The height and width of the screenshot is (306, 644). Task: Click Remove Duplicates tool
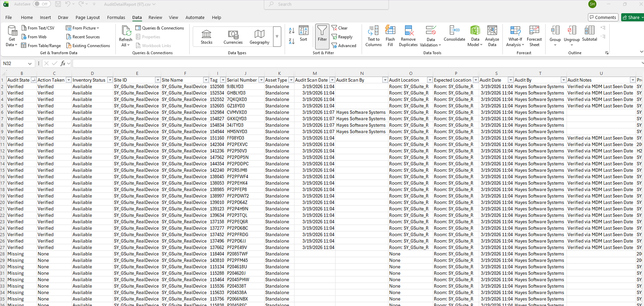[408, 37]
